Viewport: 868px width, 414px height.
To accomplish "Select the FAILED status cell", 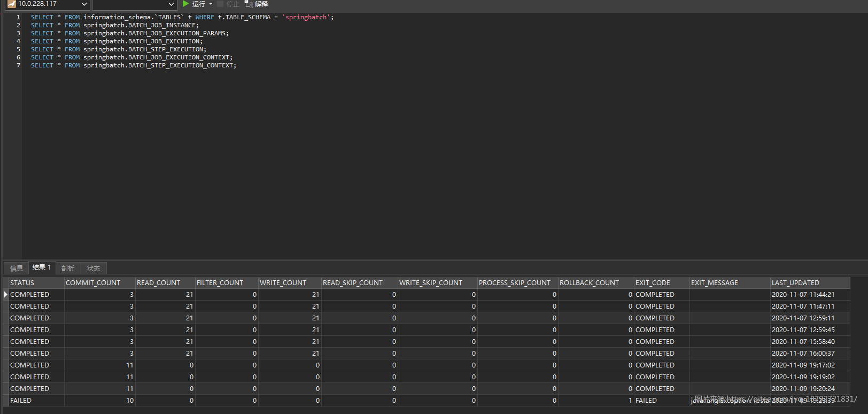I will (x=36, y=400).
